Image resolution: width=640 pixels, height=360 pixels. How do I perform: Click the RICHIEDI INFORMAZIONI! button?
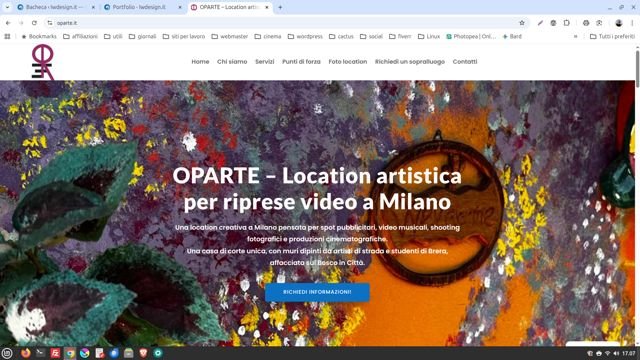tap(317, 292)
